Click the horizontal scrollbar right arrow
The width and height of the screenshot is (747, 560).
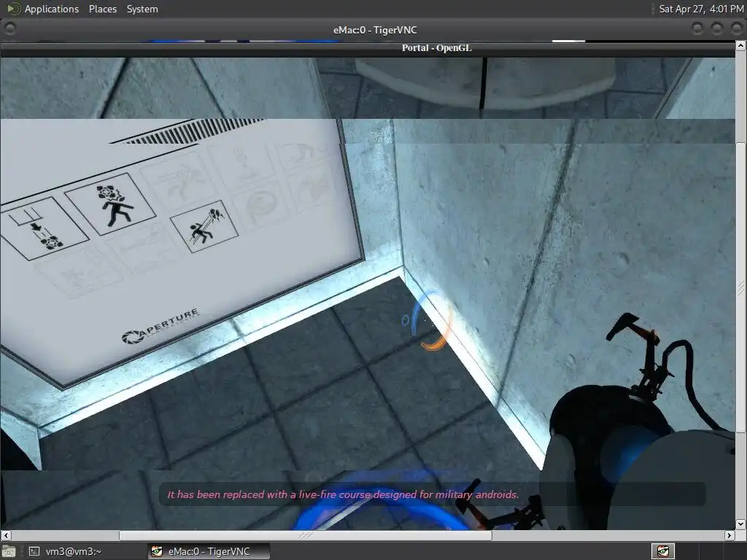[729, 535]
